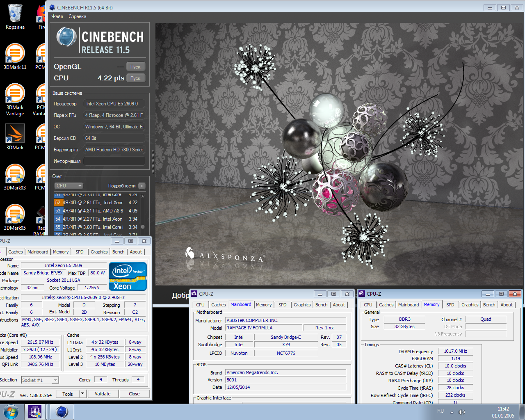
Task: Click the RAMPAGE IV FORMULA model field
Action: click(264, 328)
